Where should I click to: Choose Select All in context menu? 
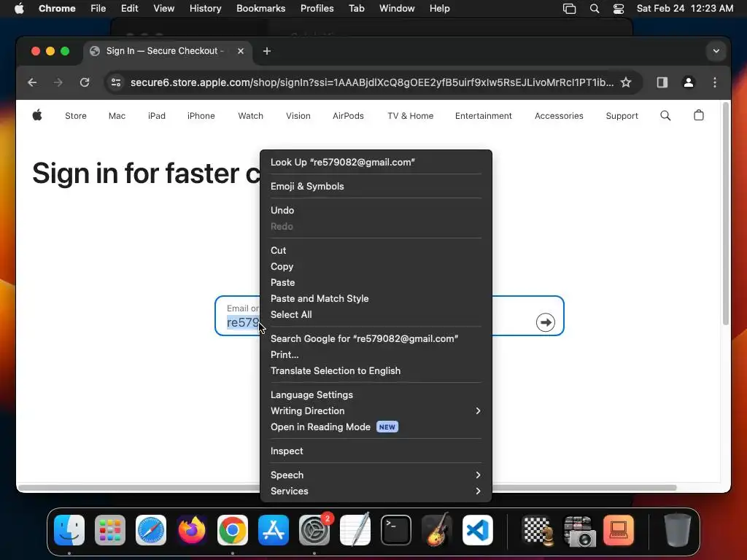376,315
